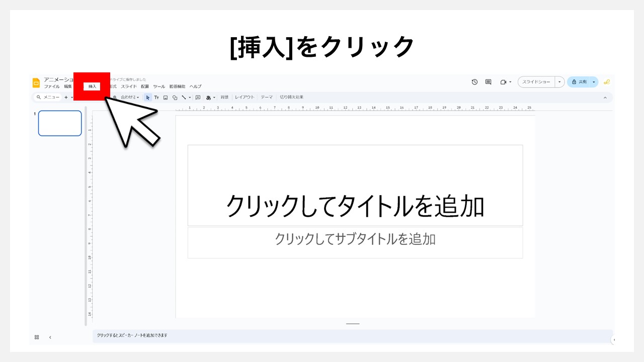Select the shape insertion tool
The image size is (644, 362).
[x=175, y=97]
